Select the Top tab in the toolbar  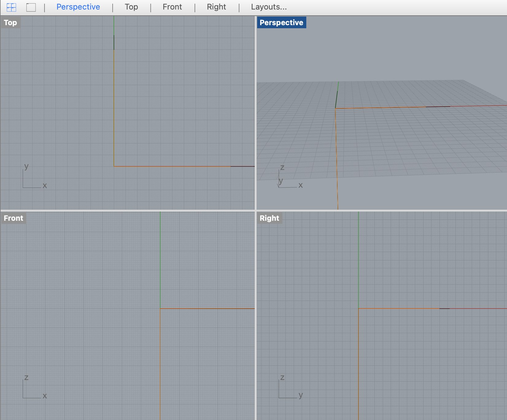[131, 7]
